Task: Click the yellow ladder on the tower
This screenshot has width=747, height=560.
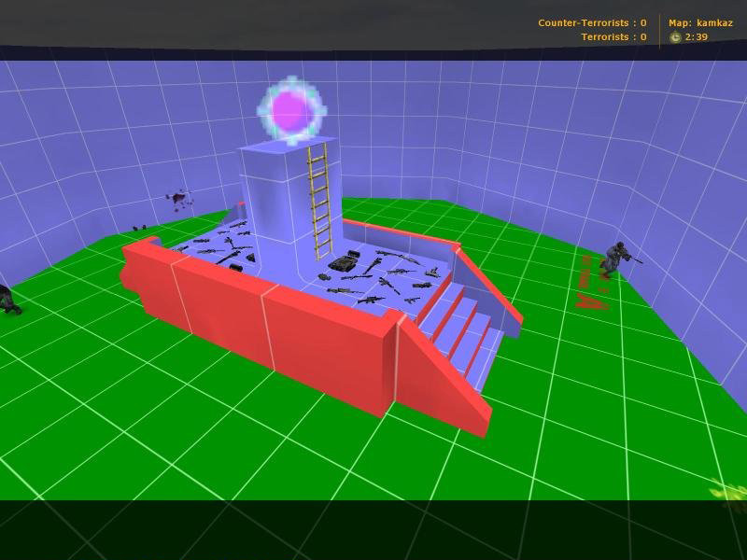Action: [319, 202]
